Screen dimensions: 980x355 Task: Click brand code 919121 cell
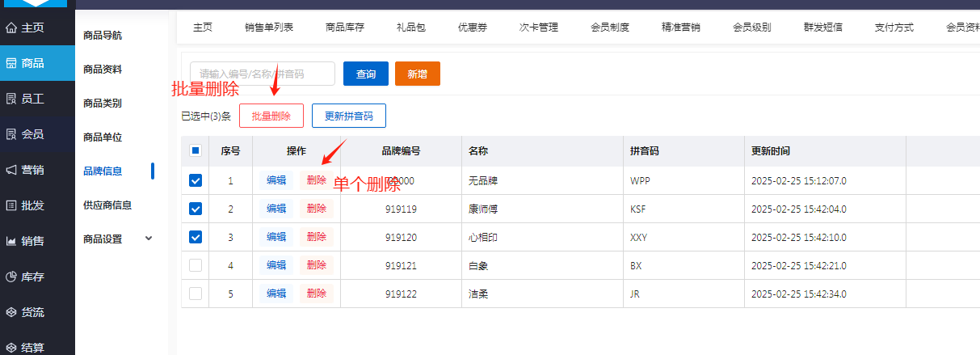pyautogui.click(x=401, y=266)
